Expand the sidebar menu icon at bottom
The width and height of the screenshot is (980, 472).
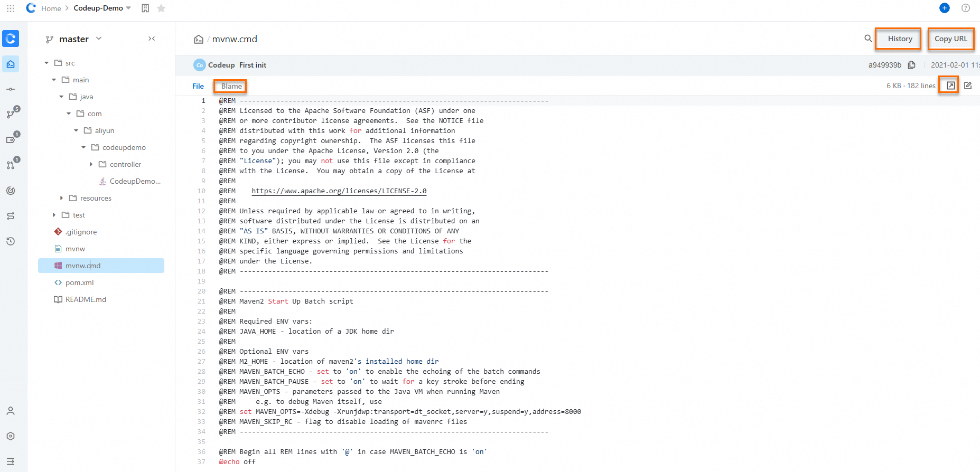point(11,461)
